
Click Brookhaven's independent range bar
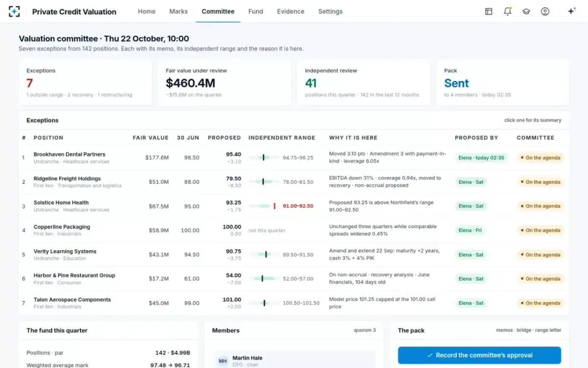click(265, 158)
